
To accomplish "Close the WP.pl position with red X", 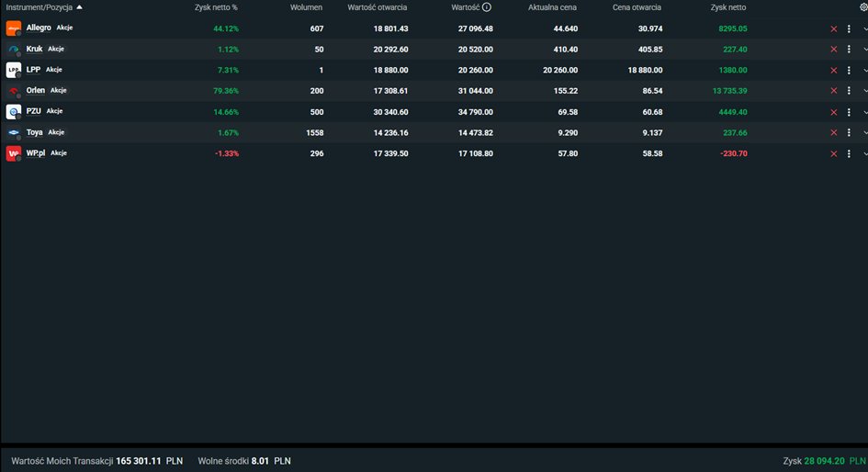I will pyautogui.click(x=834, y=154).
